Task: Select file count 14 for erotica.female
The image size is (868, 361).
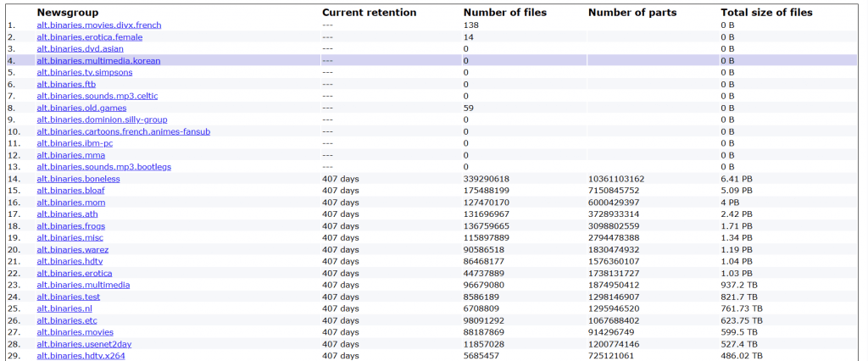Action: 468,37
